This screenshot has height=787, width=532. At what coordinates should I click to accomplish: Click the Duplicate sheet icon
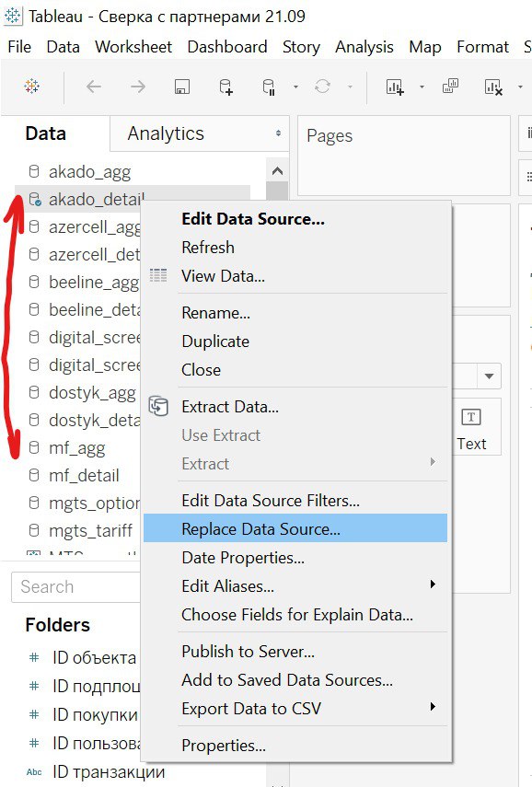(x=450, y=87)
